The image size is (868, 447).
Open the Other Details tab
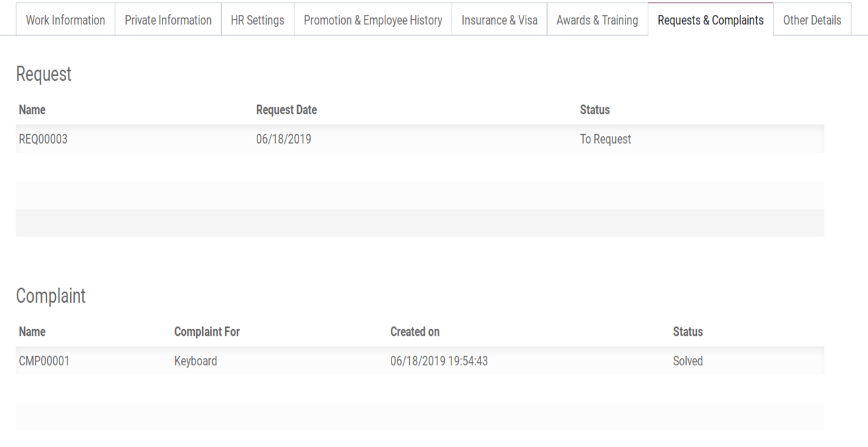click(x=812, y=20)
